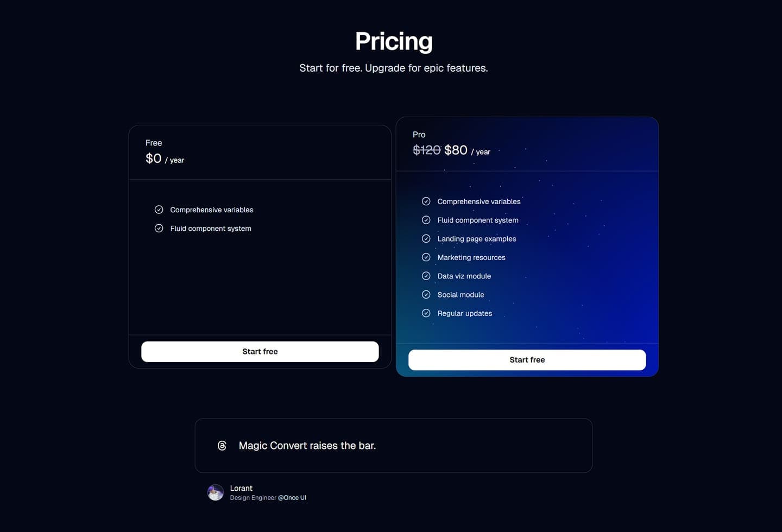Click check icon beside Marketing resources
The height and width of the screenshot is (532, 782).
426,257
